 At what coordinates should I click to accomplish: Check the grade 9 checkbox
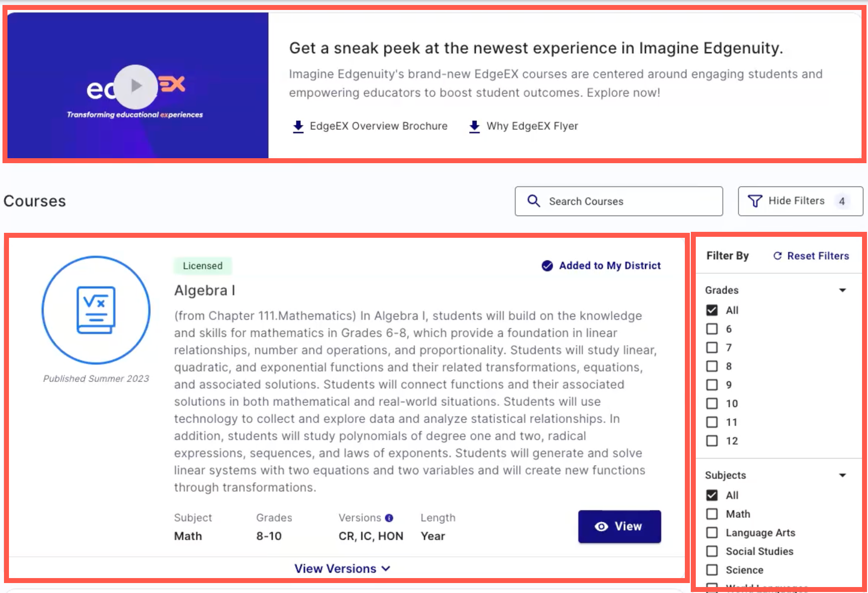(x=712, y=385)
